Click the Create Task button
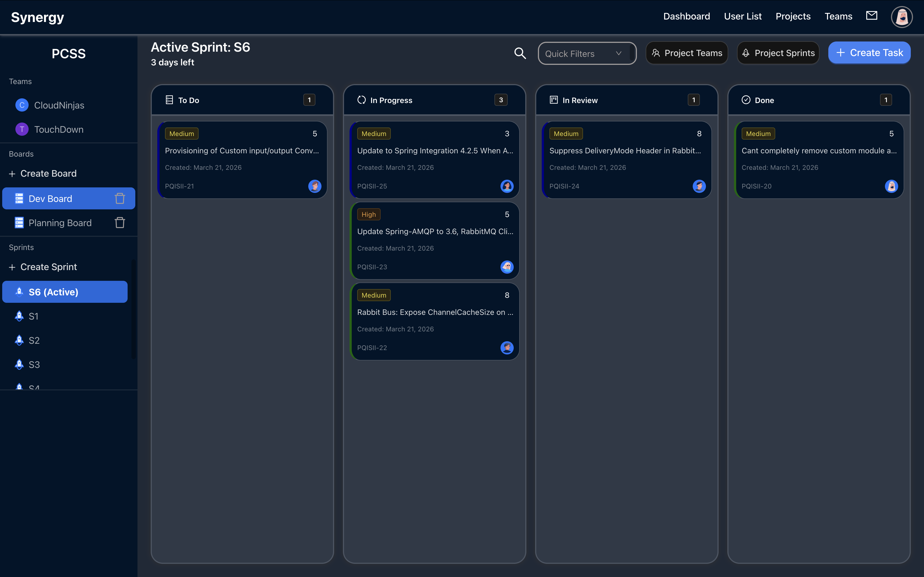The image size is (924, 577). click(x=869, y=53)
